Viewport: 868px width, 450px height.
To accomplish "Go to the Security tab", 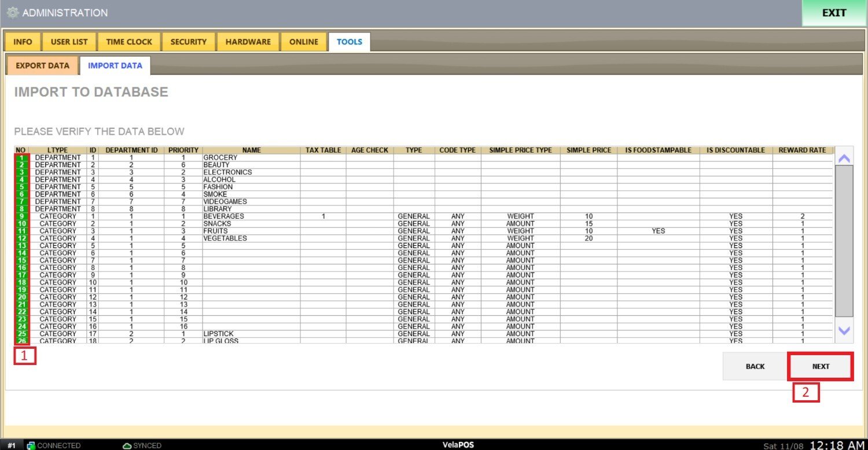I will [188, 42].
